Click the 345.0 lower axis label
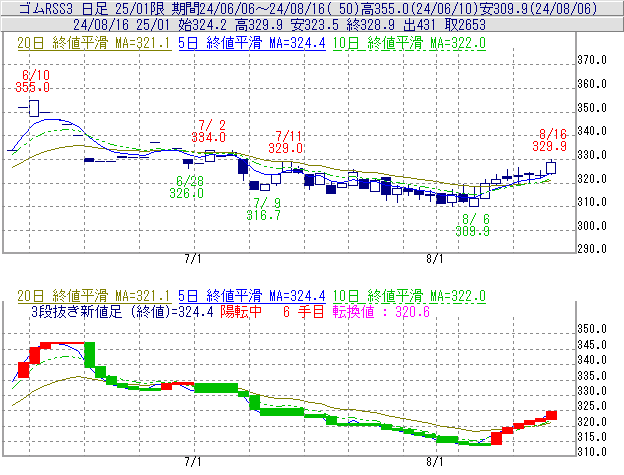624x475 pixels. 592,345
